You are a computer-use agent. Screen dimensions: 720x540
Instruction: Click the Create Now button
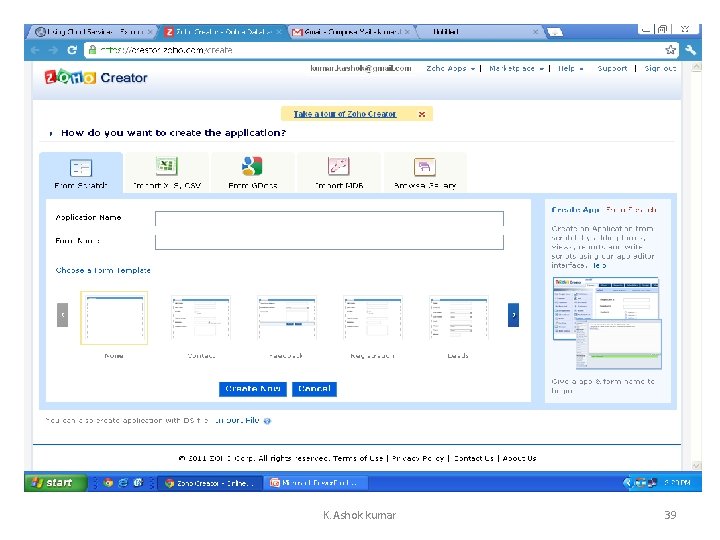click(x=253, y=389)
